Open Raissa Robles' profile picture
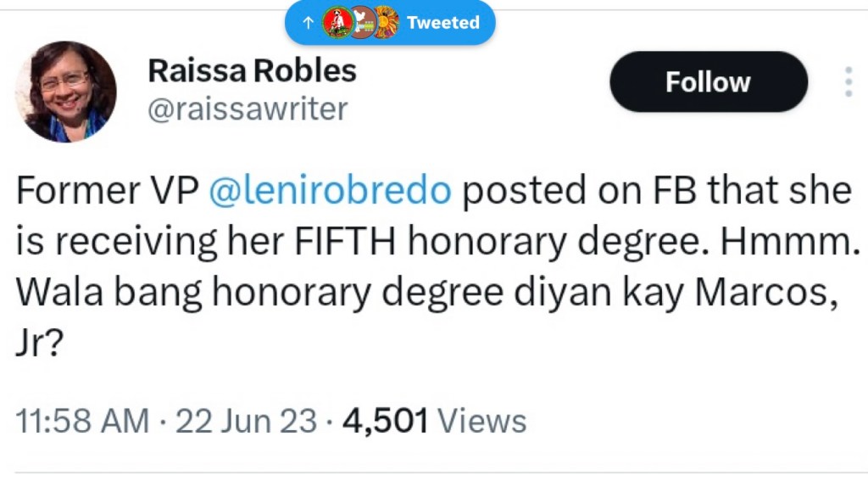 (66, 92)
